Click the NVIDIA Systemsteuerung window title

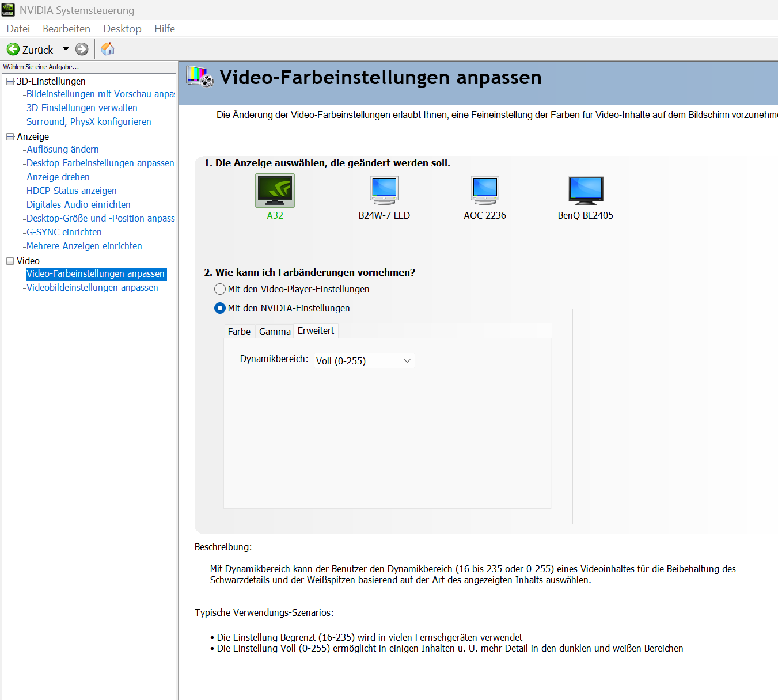77,10
